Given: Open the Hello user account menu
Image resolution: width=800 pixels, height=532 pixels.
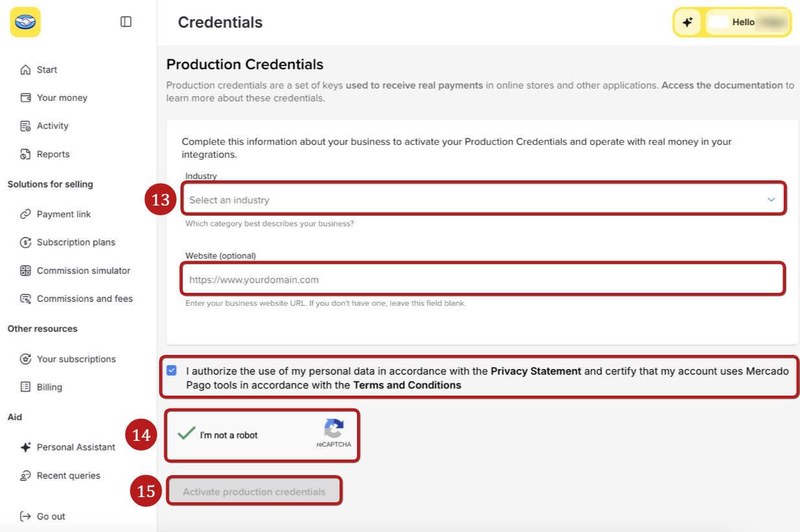Looking at the screenshot, I should tap(747, 22).
